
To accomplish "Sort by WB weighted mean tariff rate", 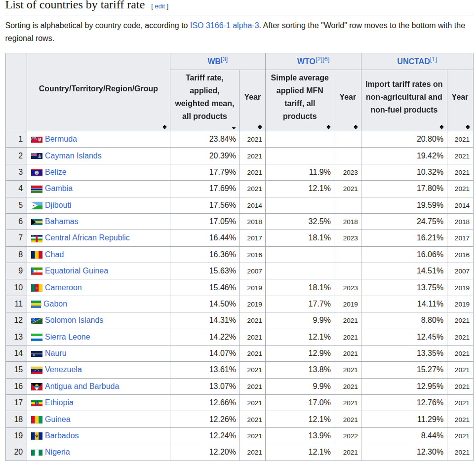I will (x=234, y=128).
